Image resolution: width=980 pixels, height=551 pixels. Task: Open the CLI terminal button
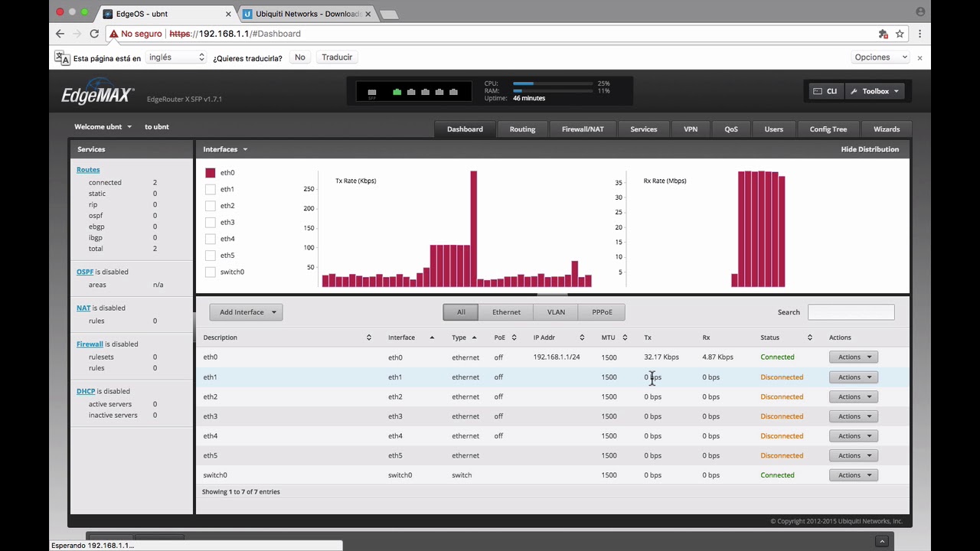[825, 91]
